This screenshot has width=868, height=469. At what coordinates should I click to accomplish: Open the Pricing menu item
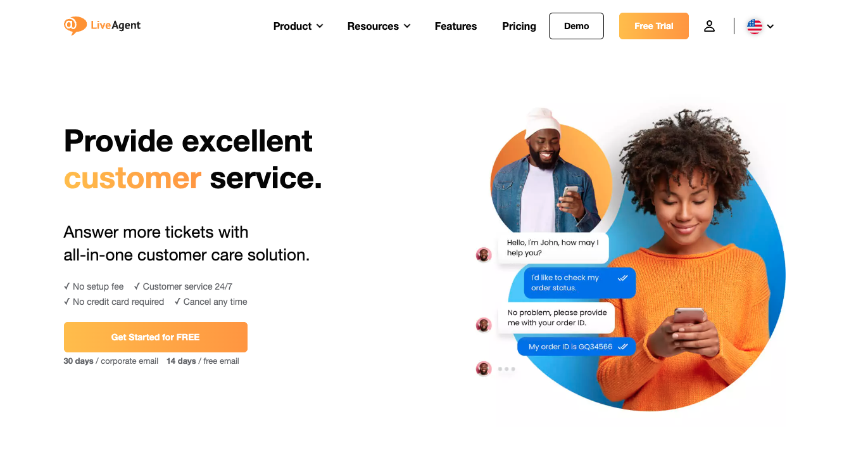pyautogui.click(x=519, y=26)
